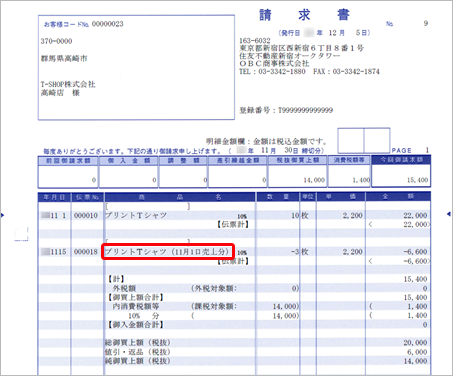Select 1,400 under 消費税額等 summary box
The height and width of the screenshot is (376, 453).
pos(361,180)
